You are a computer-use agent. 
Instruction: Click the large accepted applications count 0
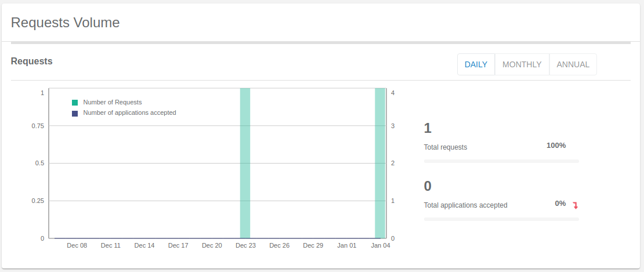pos(428,186)
